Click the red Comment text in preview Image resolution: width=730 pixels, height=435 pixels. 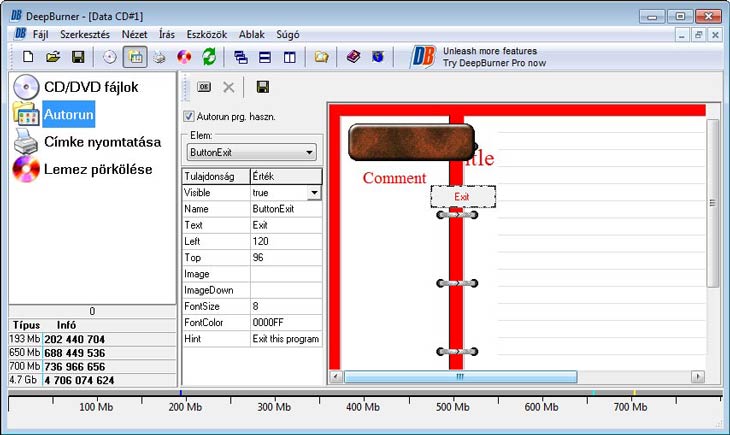(394, 178)
